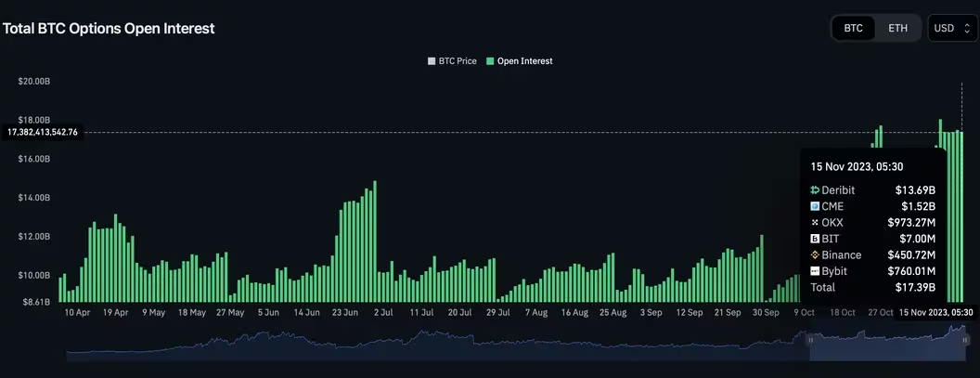The image size is (980, 378).
Task: Click the up-down arrows beside USD
Action: pos(965,28)
